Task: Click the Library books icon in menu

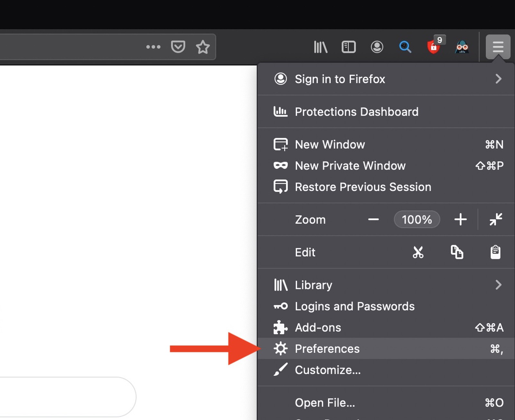Action: coord(281,285)
